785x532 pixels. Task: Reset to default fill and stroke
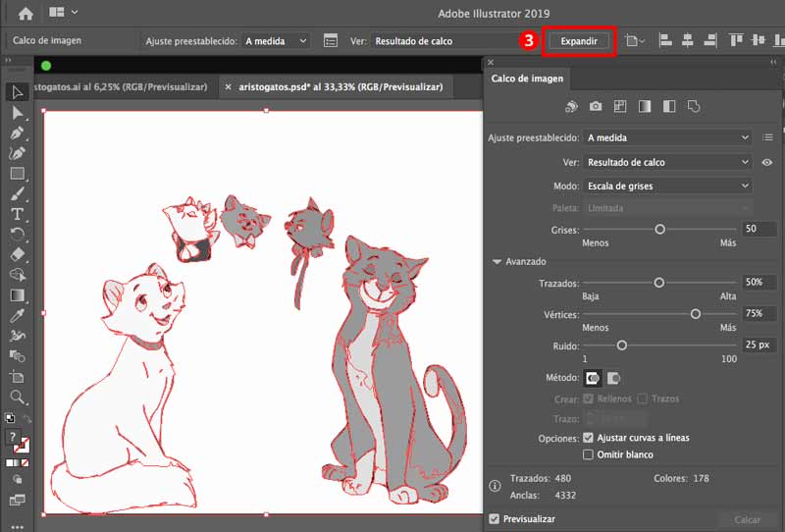[x=10, y=418]
